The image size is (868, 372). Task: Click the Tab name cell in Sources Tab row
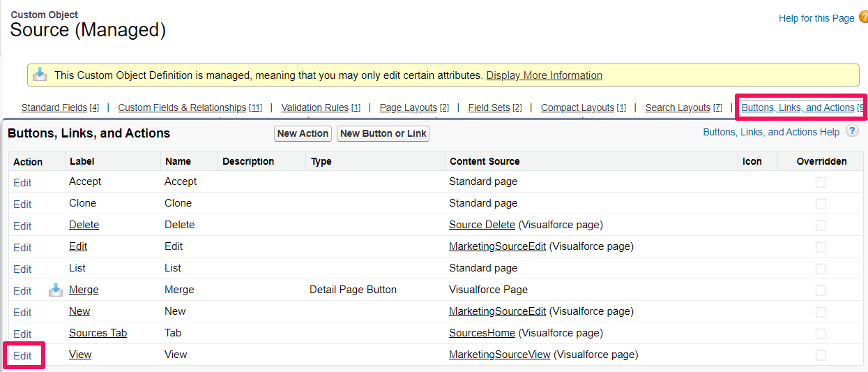click(x=173, y=333)
